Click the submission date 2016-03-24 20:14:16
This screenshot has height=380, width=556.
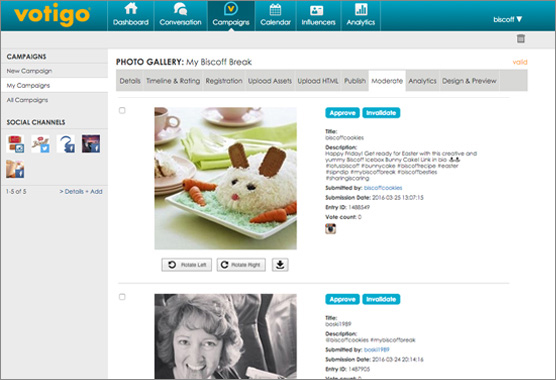point(397,359)
